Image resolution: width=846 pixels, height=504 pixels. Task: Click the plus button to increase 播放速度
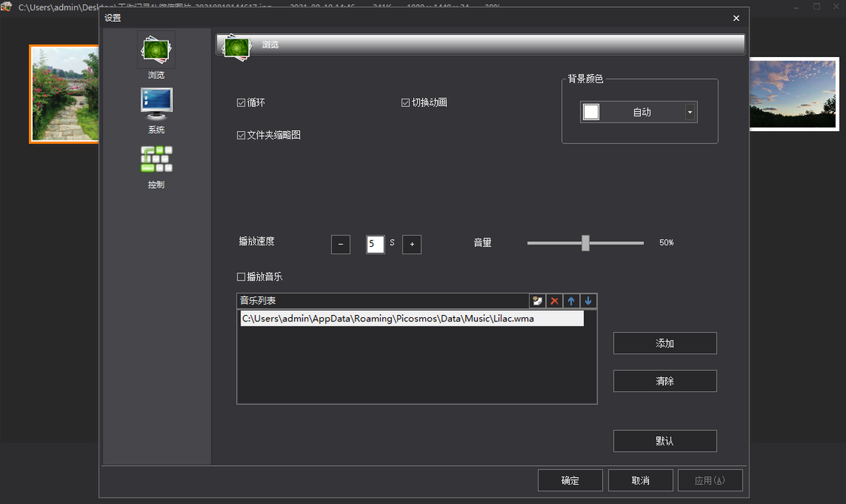pyautogui.click(x=412, y=245)
